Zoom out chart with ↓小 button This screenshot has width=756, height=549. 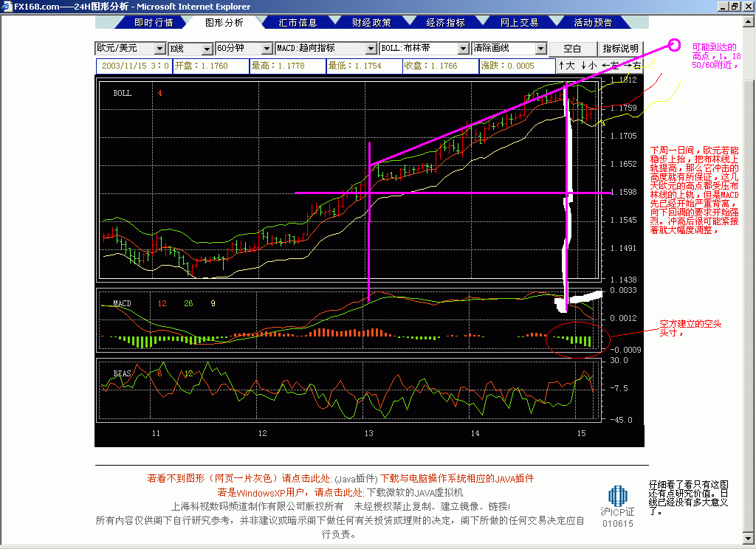coord(588,66)
